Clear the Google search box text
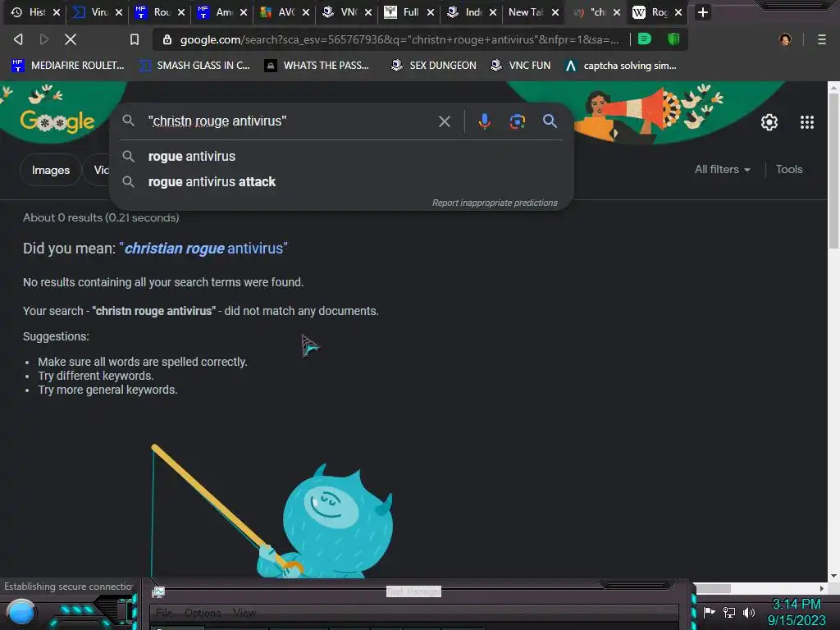Image resolution: width=840 pixels, height=630 pixels. pos(444,121)
